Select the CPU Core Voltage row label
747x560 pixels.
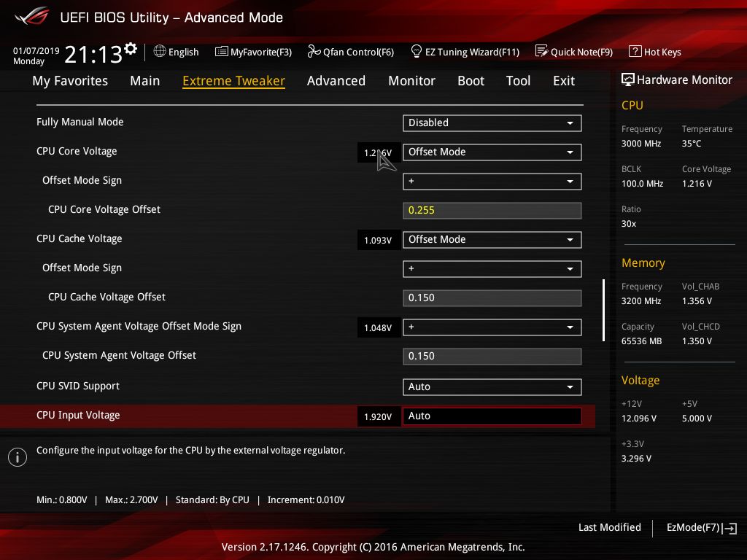pos(77,151)
